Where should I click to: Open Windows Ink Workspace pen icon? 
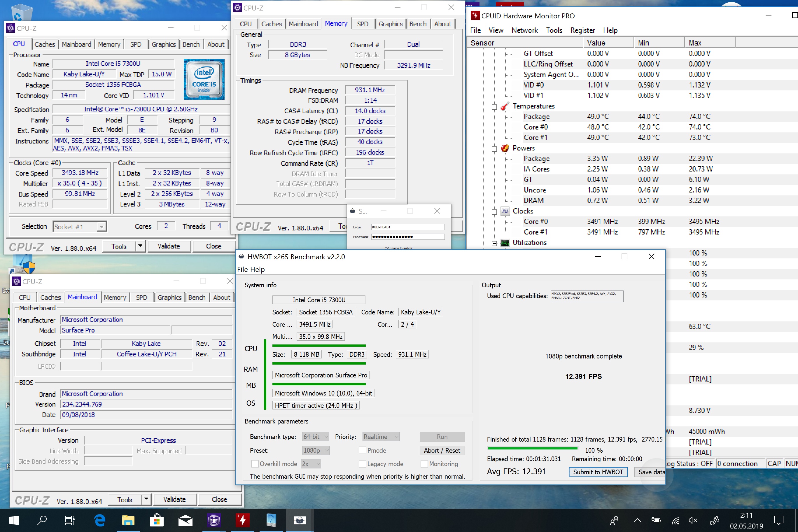point(715,520)
